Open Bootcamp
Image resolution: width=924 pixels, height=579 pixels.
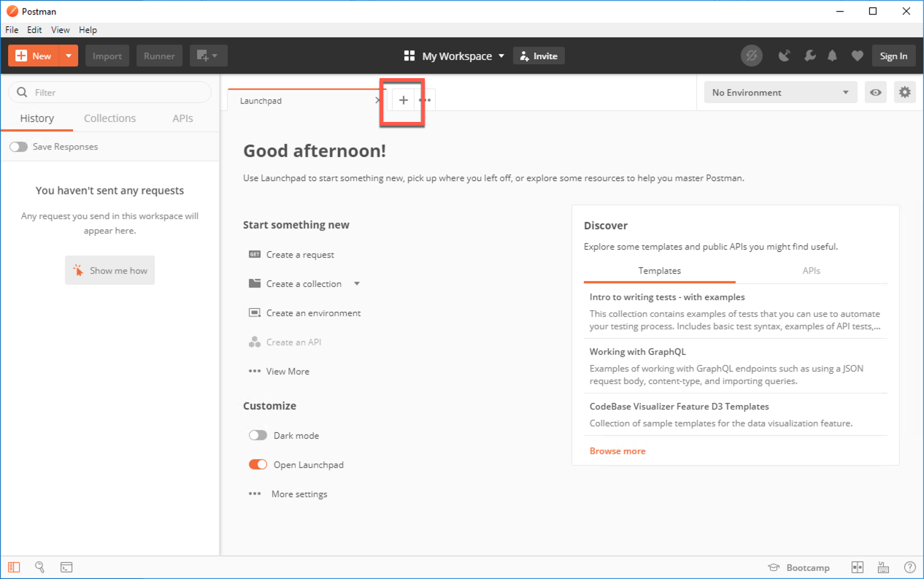pos(798,568)
